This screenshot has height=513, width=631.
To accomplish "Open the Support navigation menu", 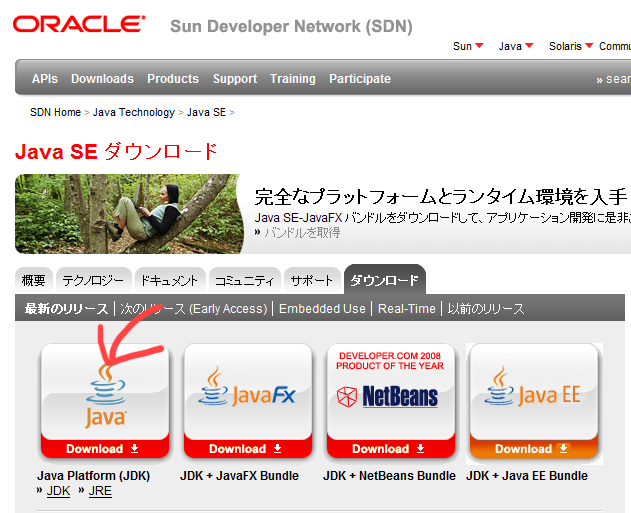I will [x=235, y=78].
